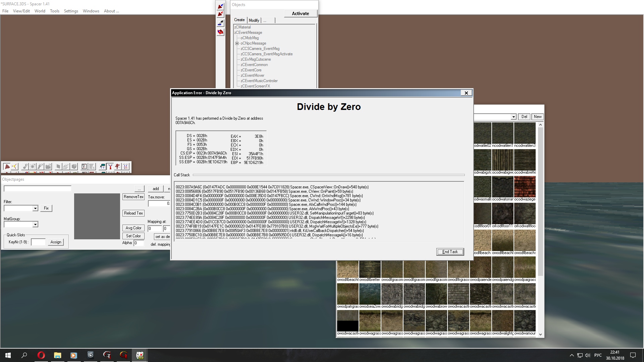Open Windows Start menu
Viewport: 644px width, 362px height.
8,355
